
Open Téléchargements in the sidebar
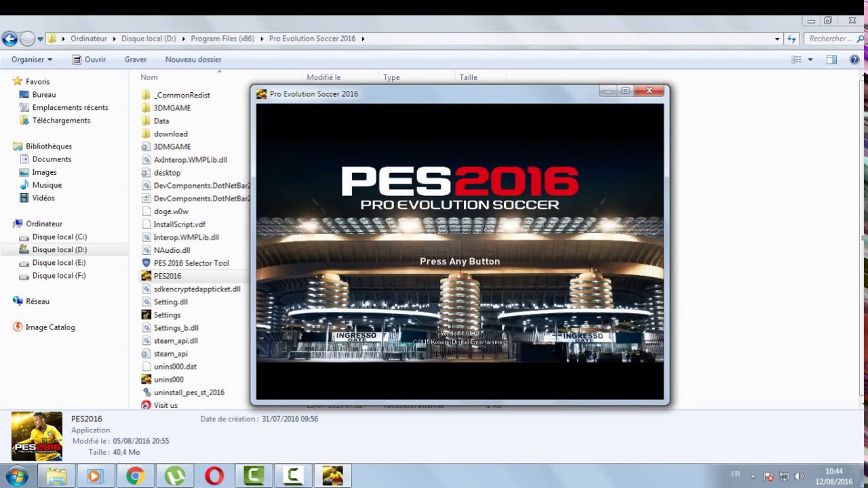(61, 121)
